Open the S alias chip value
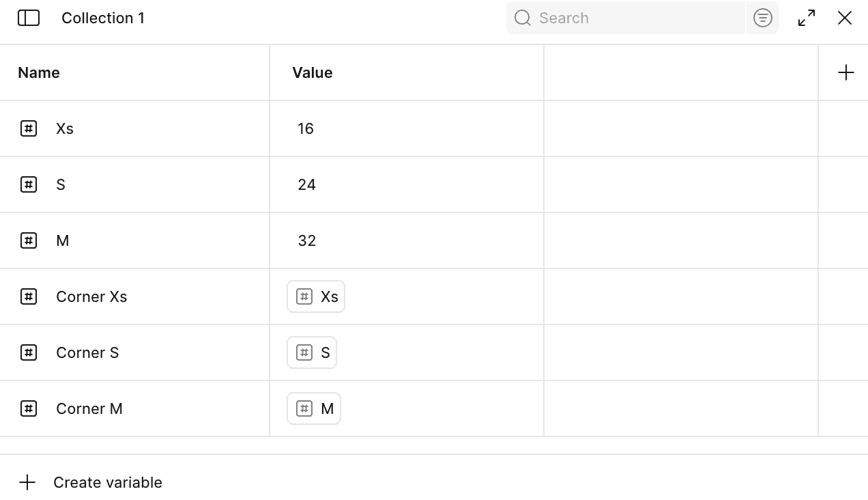Viewport: 868px width, 500px height. [x=312, y=352]
